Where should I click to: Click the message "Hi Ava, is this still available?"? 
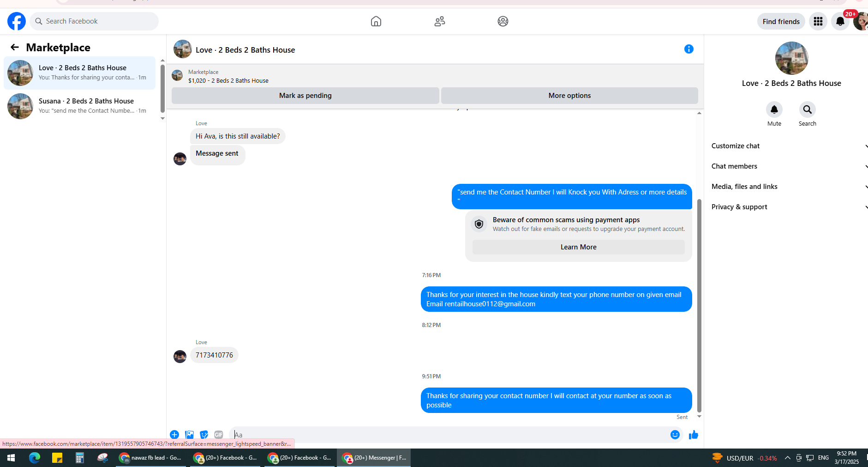tap(238, 136)
